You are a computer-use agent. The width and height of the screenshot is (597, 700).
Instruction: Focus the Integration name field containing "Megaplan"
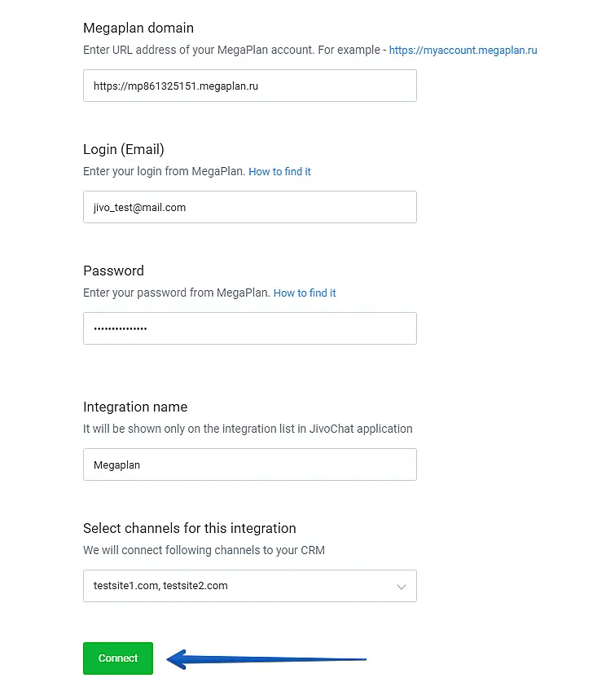(249, 464)
